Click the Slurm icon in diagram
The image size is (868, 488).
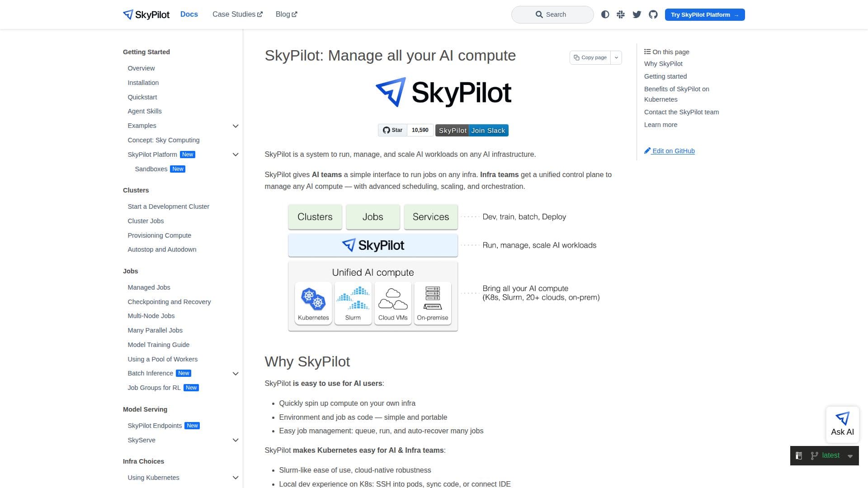(353, 298)
